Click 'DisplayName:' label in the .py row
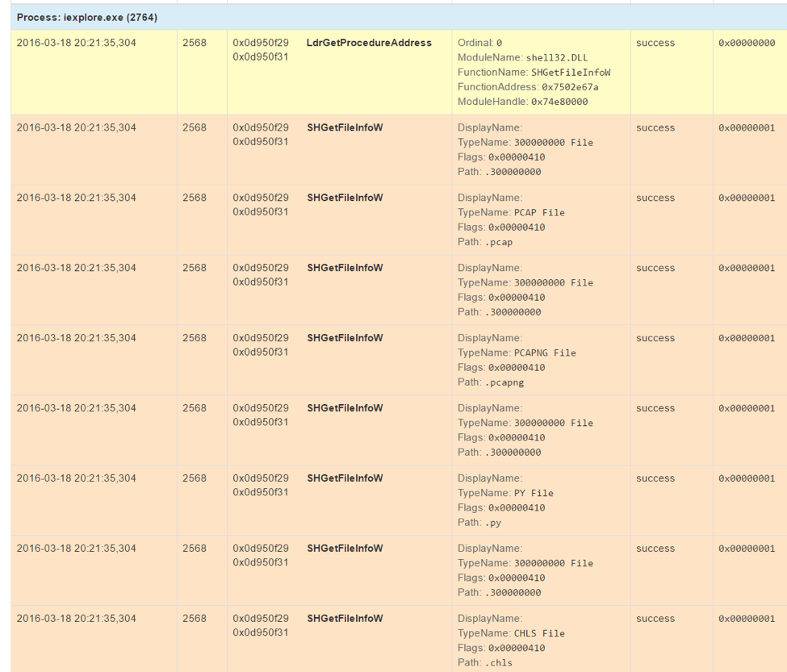Viewport: 787px width, 672px height. (x=490, y=478)
